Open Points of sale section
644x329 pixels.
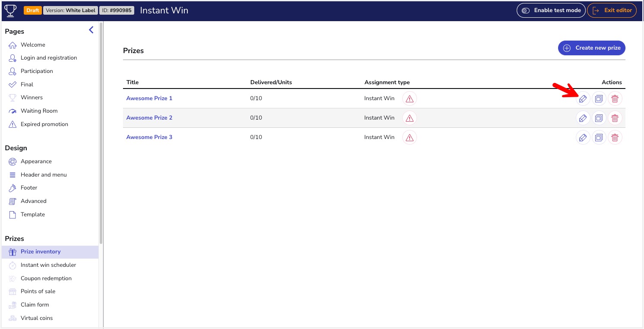pyautogui.click(x=38, y=291)
